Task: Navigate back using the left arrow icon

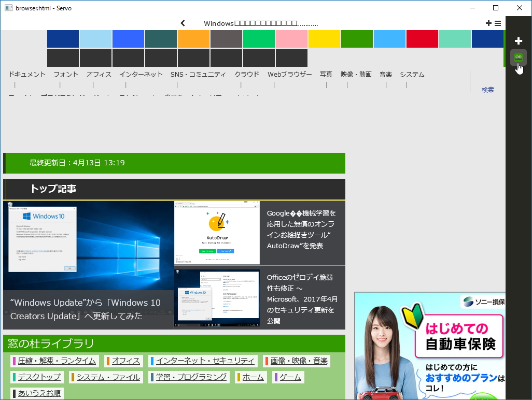Action: point(182,23)
